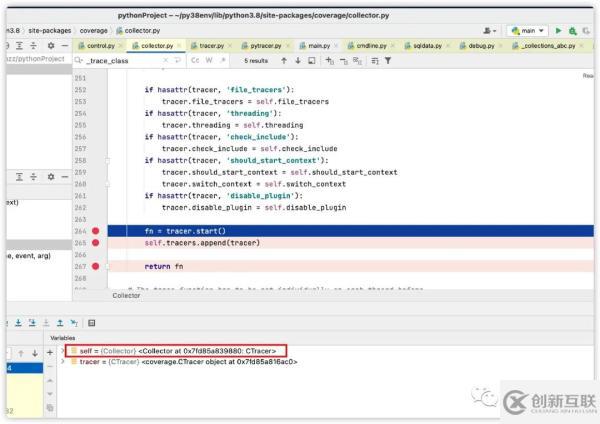Image resolution: width=600 pixels, height=424 pixels.
Task: Click the coverage breadcrumb folder
Action: click(x=92, y=31)
